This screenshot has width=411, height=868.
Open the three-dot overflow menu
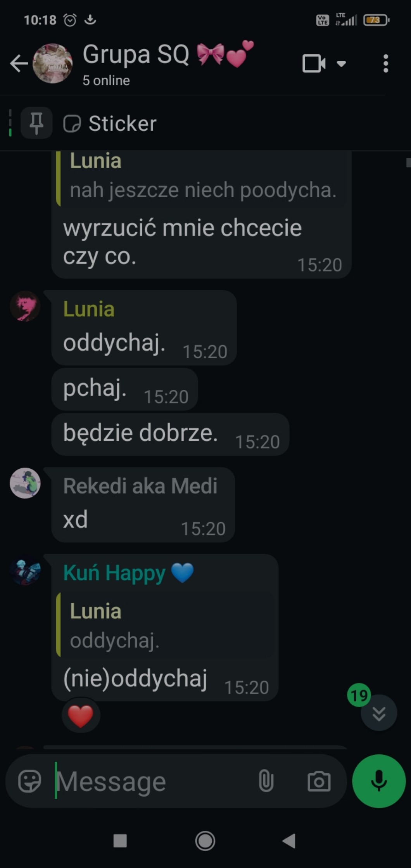click(x=385, y=64)
